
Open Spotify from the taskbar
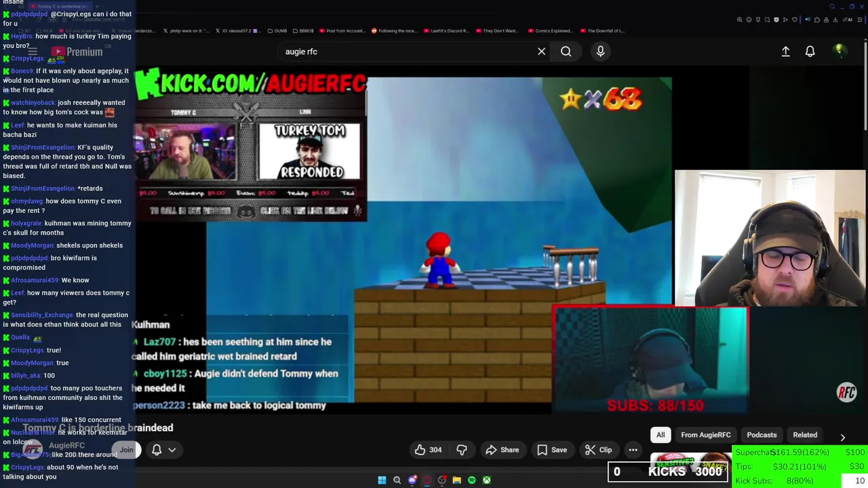point(471,480)
